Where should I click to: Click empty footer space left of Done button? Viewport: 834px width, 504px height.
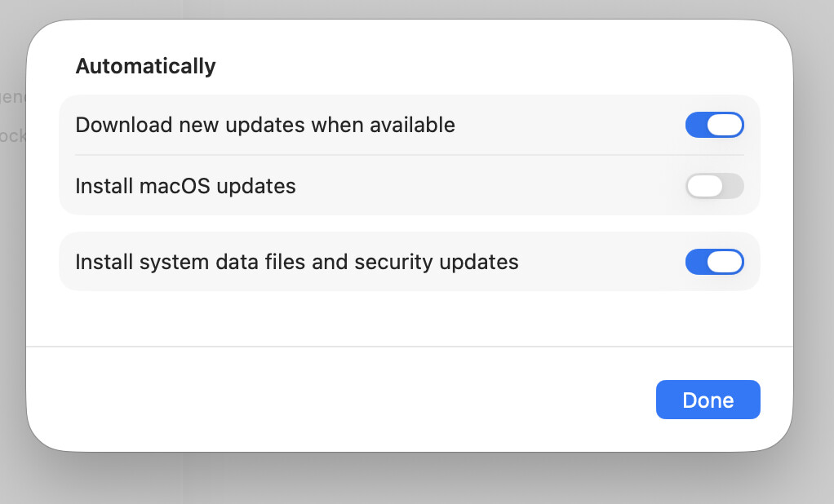(326, 400)
